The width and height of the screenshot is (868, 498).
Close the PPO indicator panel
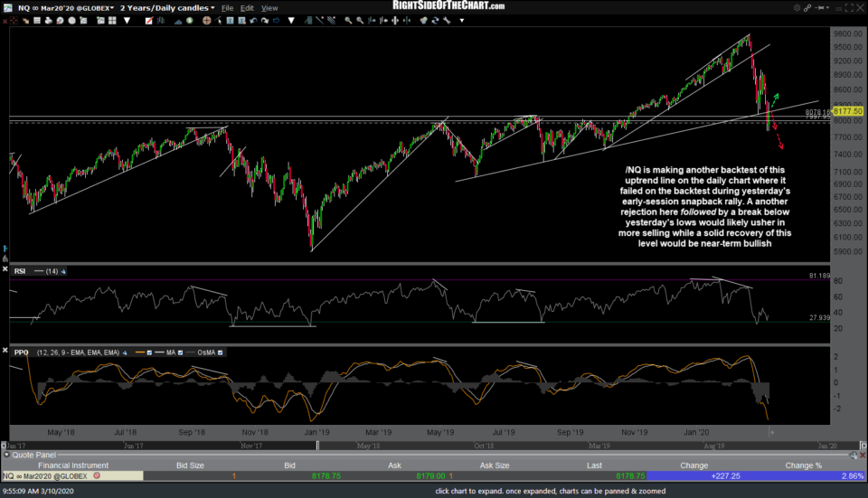pos(5,351)
